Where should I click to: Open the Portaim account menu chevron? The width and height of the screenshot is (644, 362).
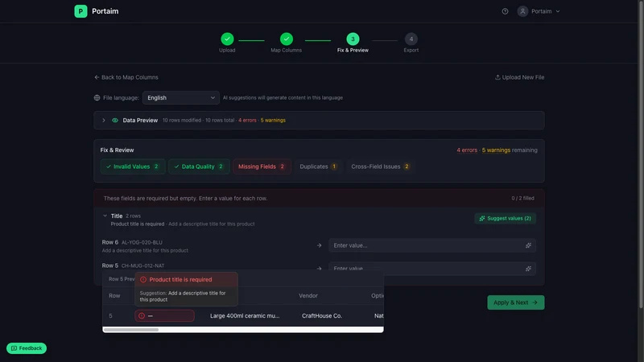coord(557,11)
